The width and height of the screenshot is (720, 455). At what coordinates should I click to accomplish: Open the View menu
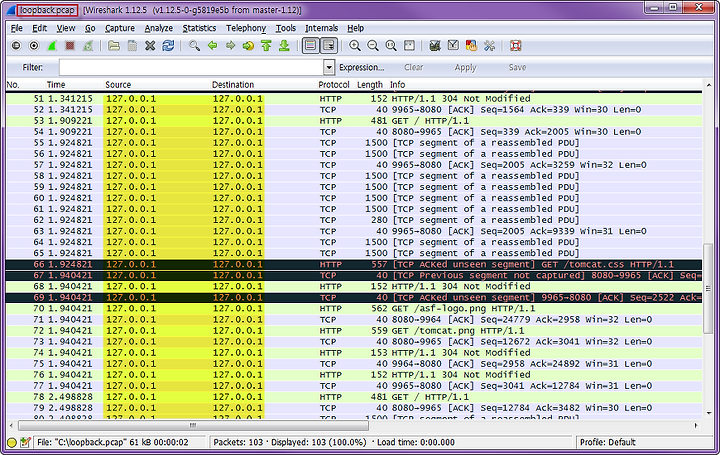pos(66,28)
